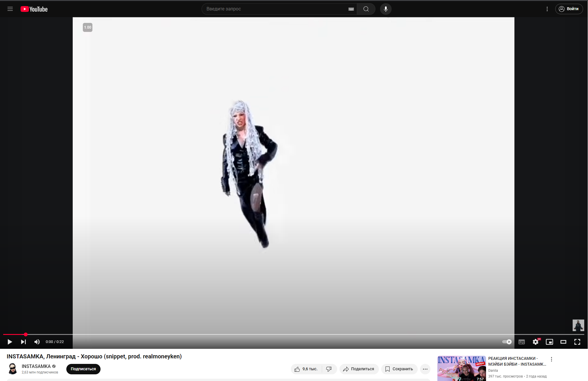Skip to the next video

point(23,342)
